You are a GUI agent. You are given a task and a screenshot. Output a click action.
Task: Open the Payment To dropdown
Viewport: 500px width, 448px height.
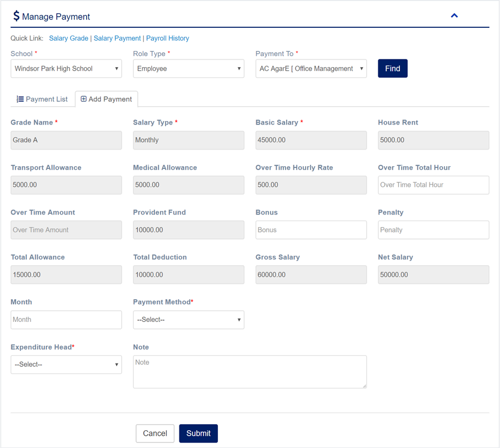(311, 69)
